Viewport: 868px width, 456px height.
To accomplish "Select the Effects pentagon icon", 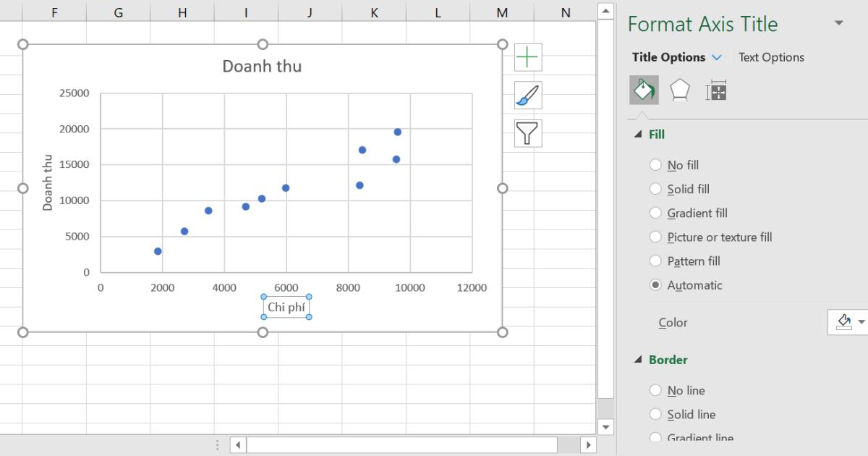I will coord(680,91).
